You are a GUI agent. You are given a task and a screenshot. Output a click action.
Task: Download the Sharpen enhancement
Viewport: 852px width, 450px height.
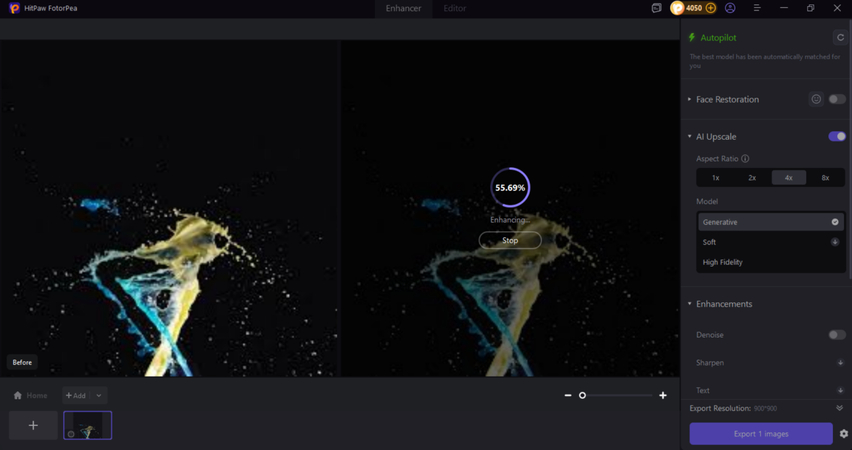pos(840,362)
